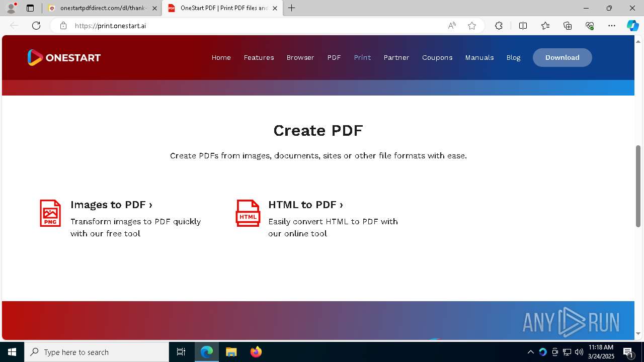
Task: Open Manuals navigation item
Action: coord(479,57)
